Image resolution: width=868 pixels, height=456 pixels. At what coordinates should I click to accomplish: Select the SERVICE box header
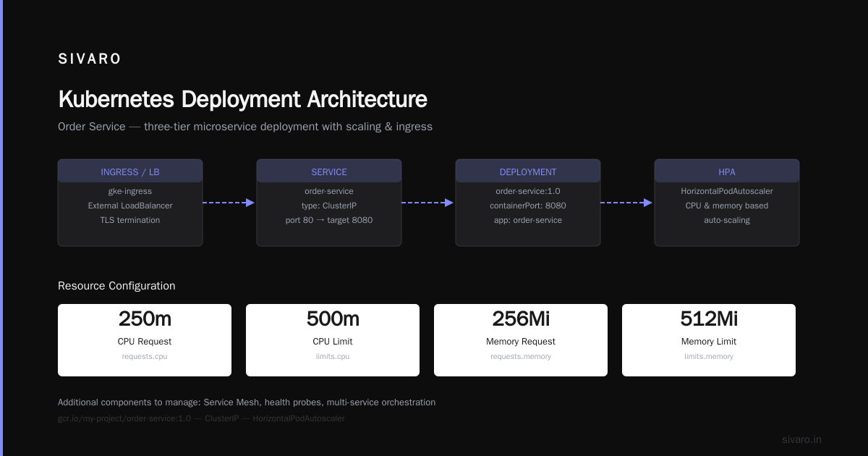(329, 172)
